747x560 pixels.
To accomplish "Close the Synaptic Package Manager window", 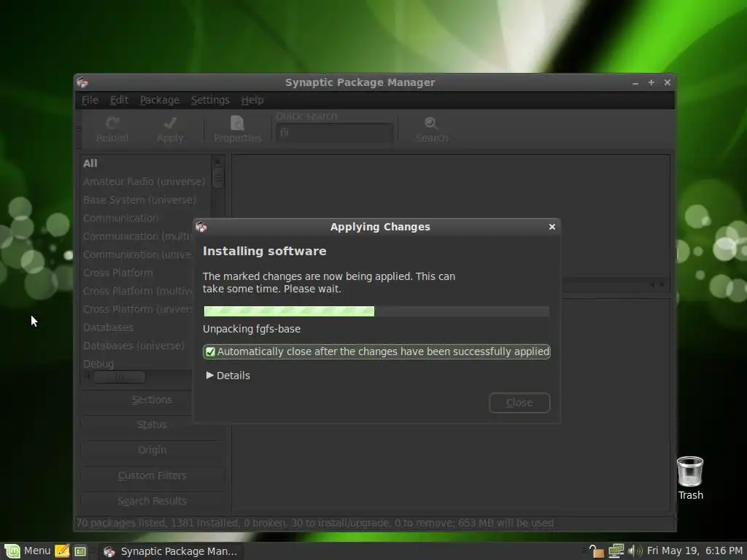I will tap(667, 82).
